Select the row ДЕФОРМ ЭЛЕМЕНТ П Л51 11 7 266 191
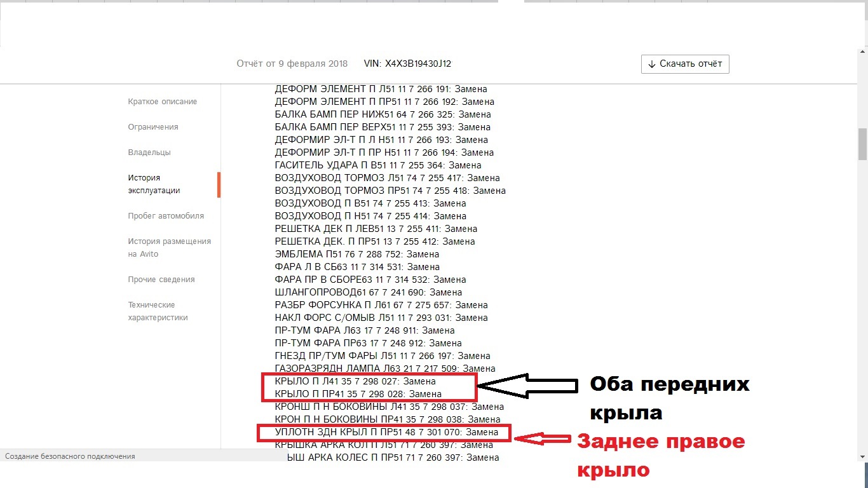The width and height of the screenshot is (868, 488). [381, 89]
